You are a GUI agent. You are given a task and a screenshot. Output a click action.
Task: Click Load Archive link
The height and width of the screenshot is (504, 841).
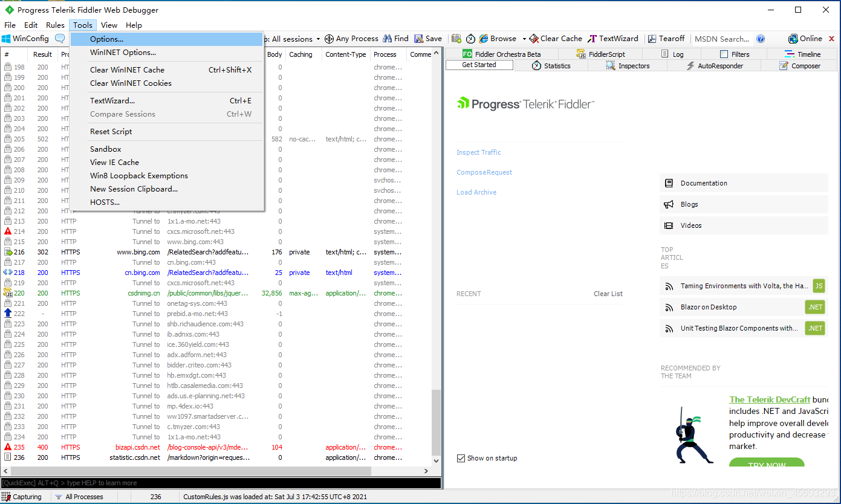pyautogui.click(x=476, y=192)
